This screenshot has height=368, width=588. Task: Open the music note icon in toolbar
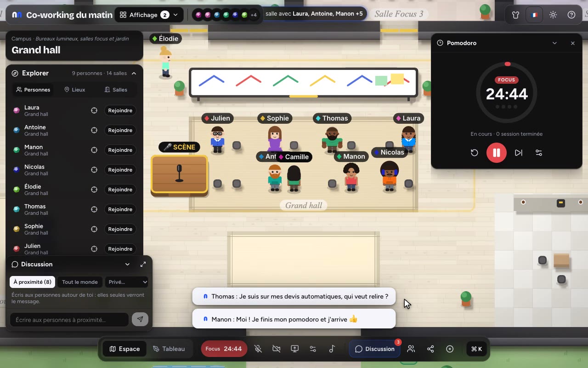click(x=332, y=349)
